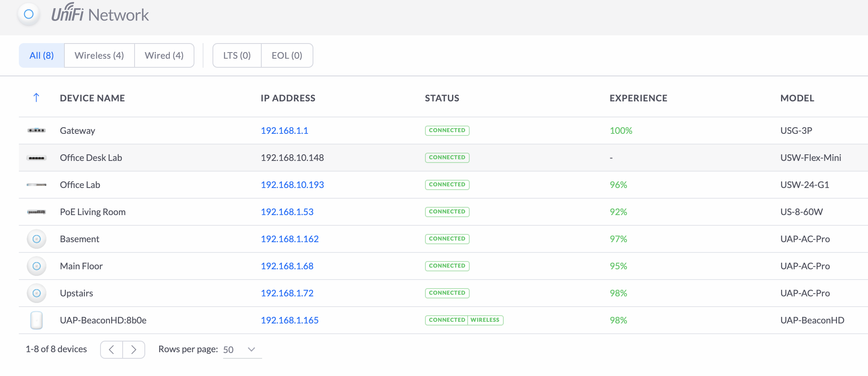Open the 192.168.1.1 gateway IP link
The width and height of the screenshot is (868, 376).
tap(285, 131)
